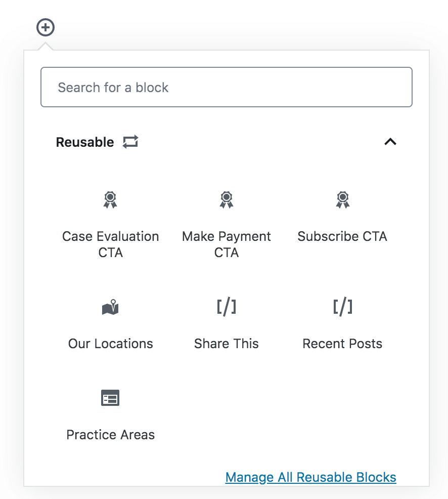Select the Recent Posts shortcode icon
This screenshot has width=448, height=499.
point(343,307)
